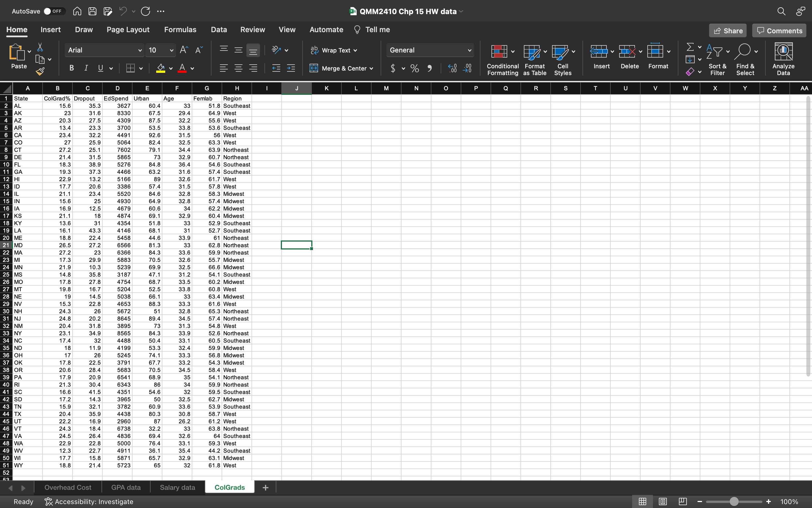Toggle Middle Align

[x=238, y=50]
